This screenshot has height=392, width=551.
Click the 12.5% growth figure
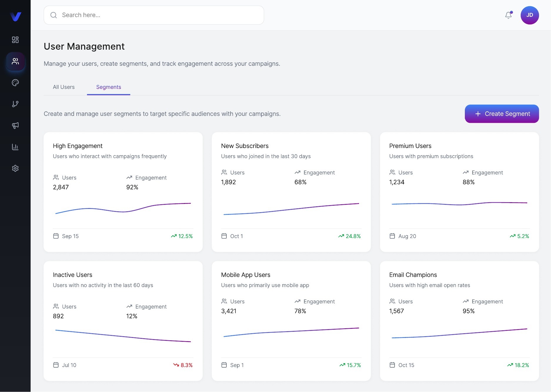coord(186,236)
